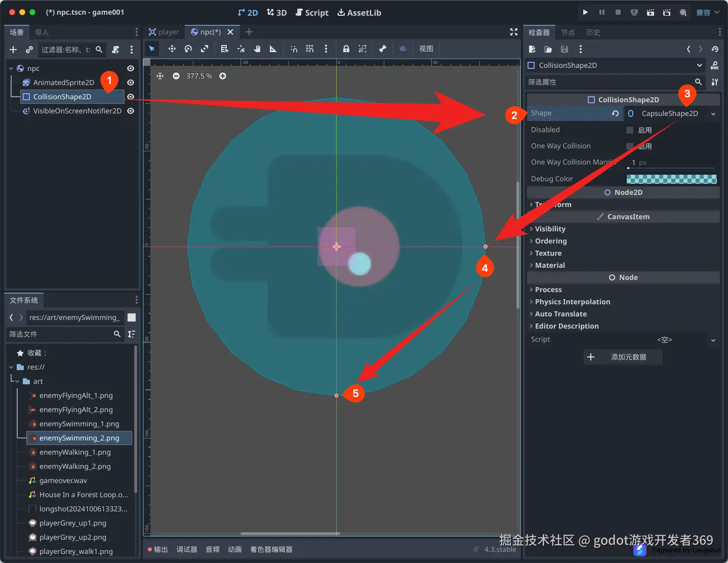
Task: Open the Script property dropdown
Action: click(713, 340)
